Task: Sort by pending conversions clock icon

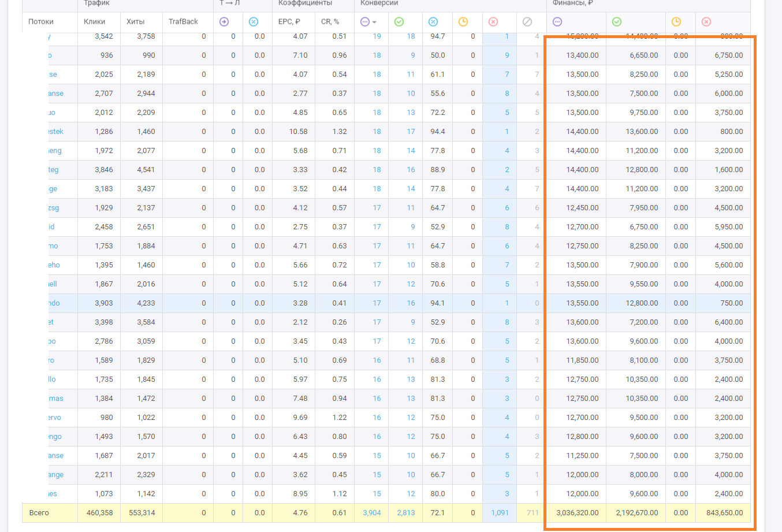Action: tap(463, 22)
